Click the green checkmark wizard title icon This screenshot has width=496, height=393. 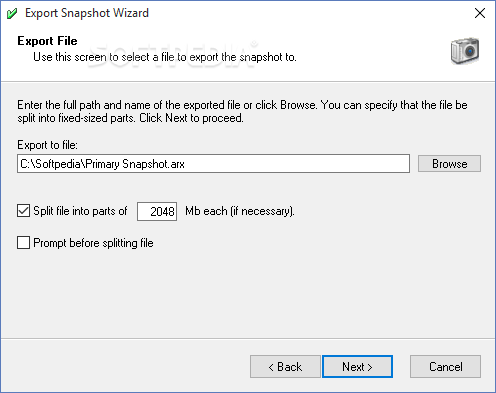pyautogui.click(x=12, y=14)
